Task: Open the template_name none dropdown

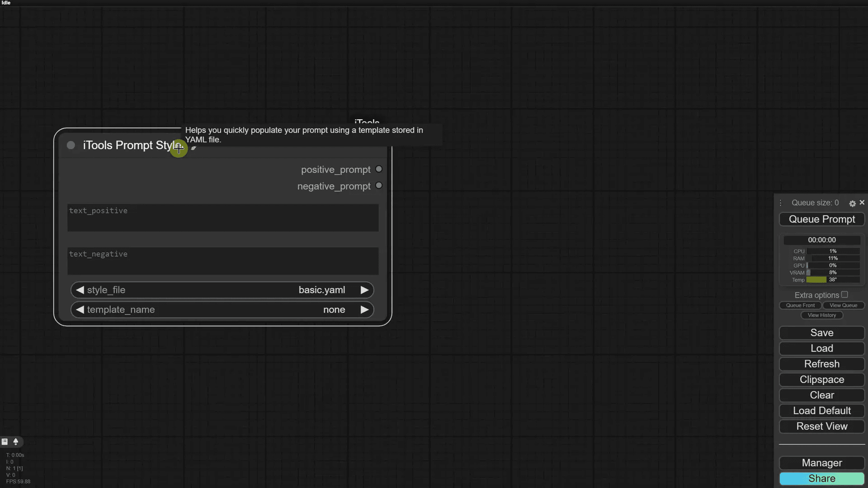Action: [x=222, y=310]
